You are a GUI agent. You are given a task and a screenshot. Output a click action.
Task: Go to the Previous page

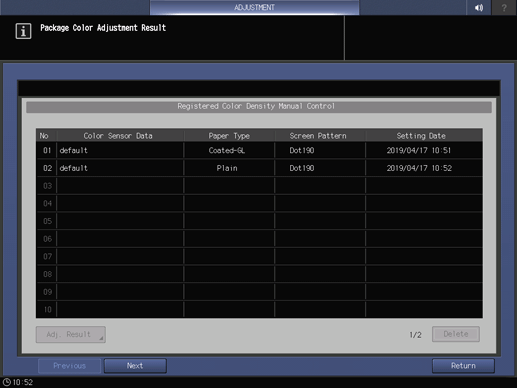[69, 366]
